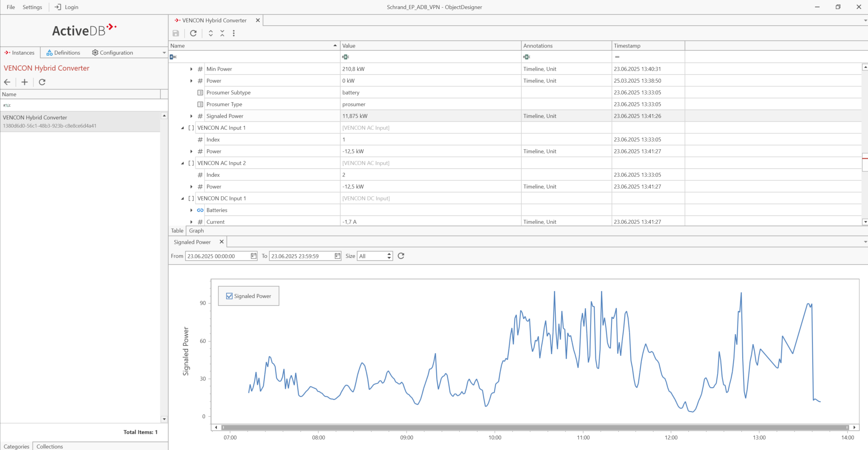Expand the Signaled Power row
Screen dimensions: 868x450
coord(191,116)
